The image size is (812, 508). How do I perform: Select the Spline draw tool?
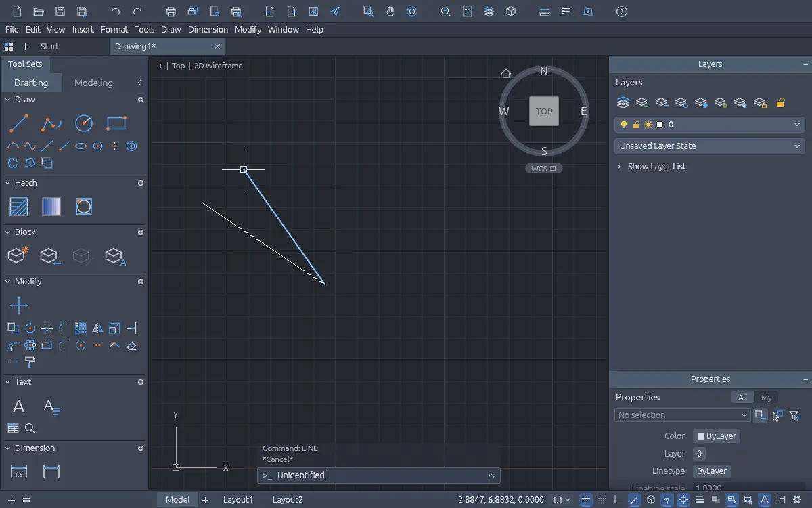coord(30,146)
